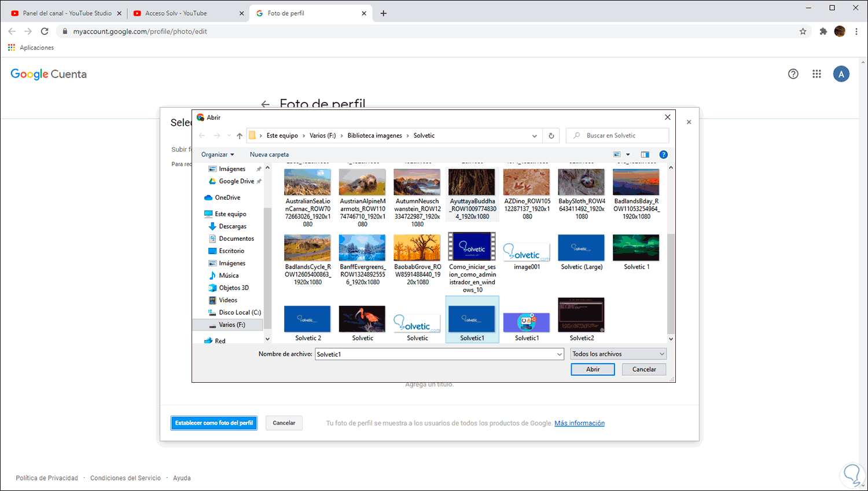Click "Varios (F:)" in the path breadcrumb

(322, 135)
